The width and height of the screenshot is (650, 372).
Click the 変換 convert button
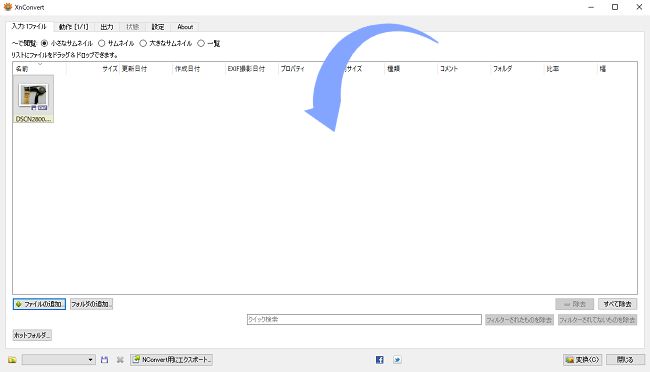point(582,360)
